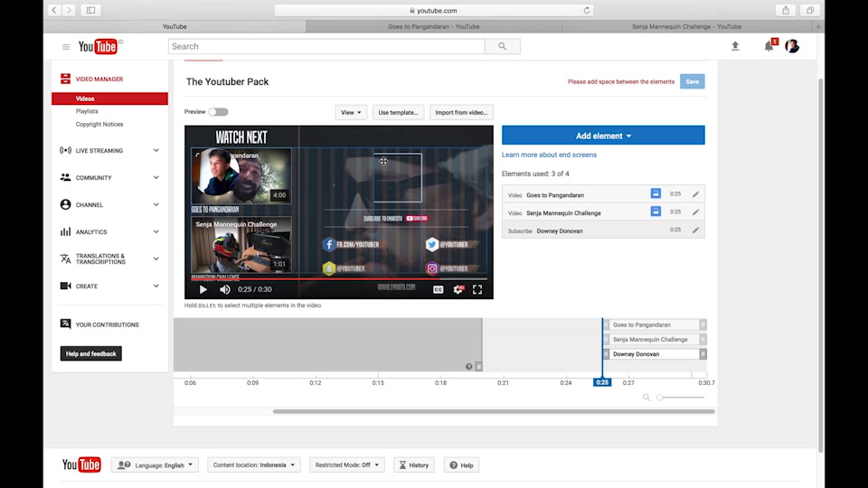The width and height of the screenshot is (868, 488).
Task: Open the account avatar menu
Action: point(792,46)
